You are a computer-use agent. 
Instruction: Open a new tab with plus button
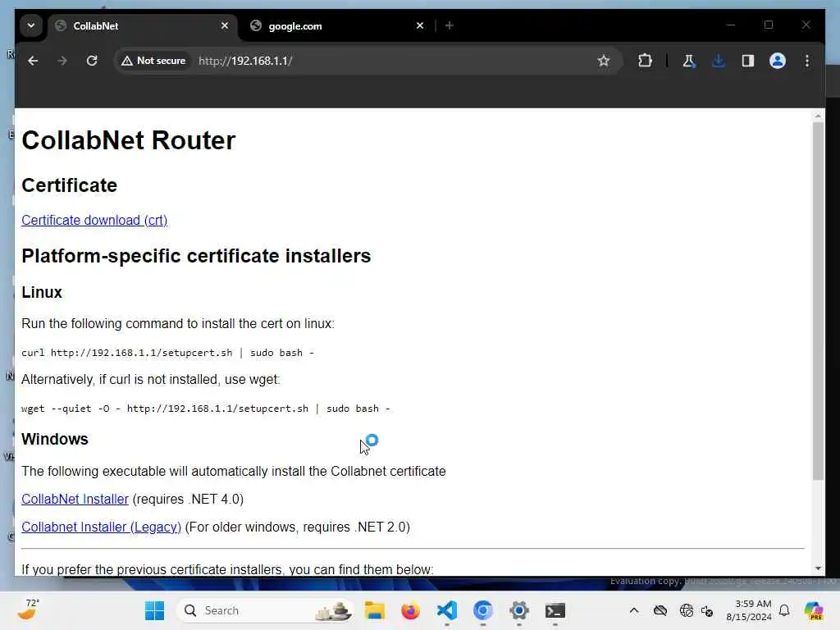click(450, 25)
